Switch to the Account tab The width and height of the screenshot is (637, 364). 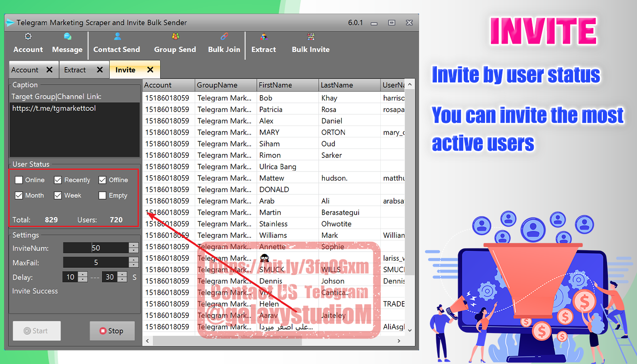(x=25, y=70)
